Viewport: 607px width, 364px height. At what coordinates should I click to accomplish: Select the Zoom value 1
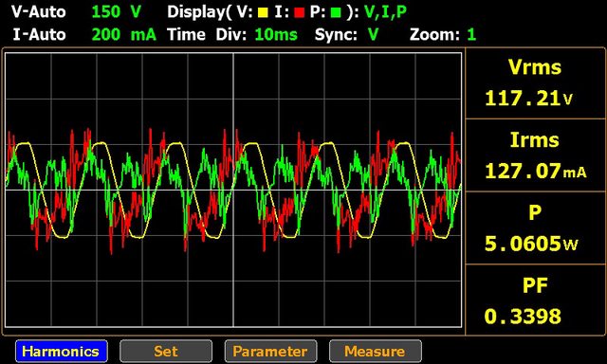tap(471, 35)
